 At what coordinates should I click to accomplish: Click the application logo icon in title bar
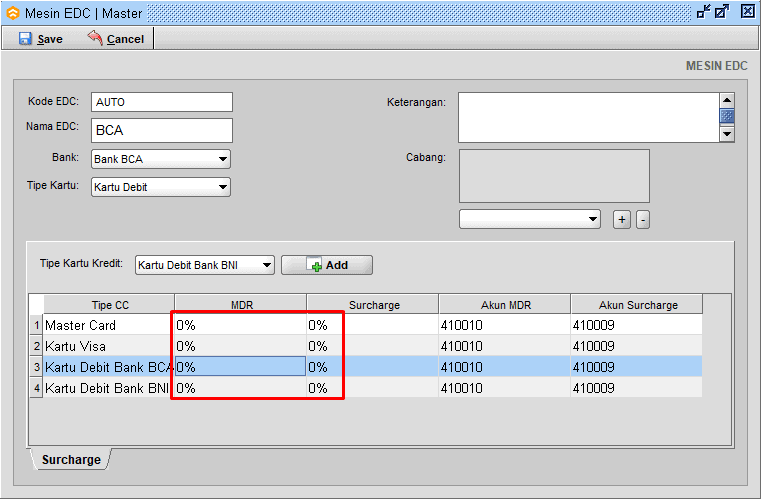(13, 13)
